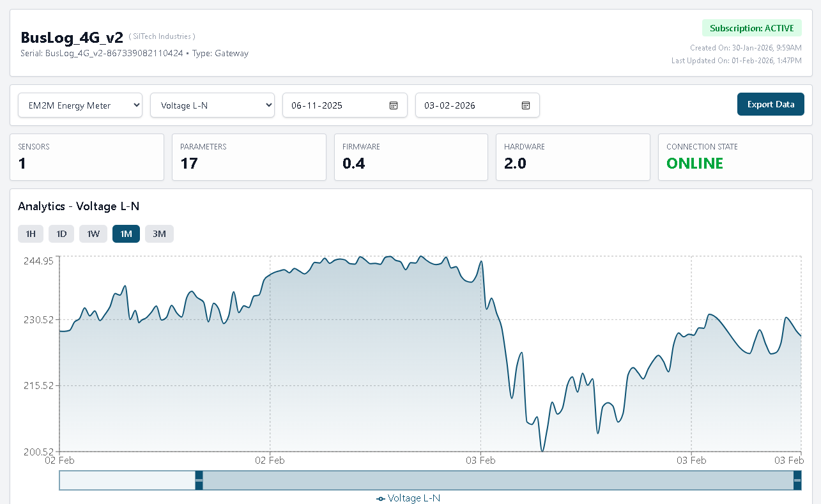
Task: Choose the 1W time range
Action: 93,234
